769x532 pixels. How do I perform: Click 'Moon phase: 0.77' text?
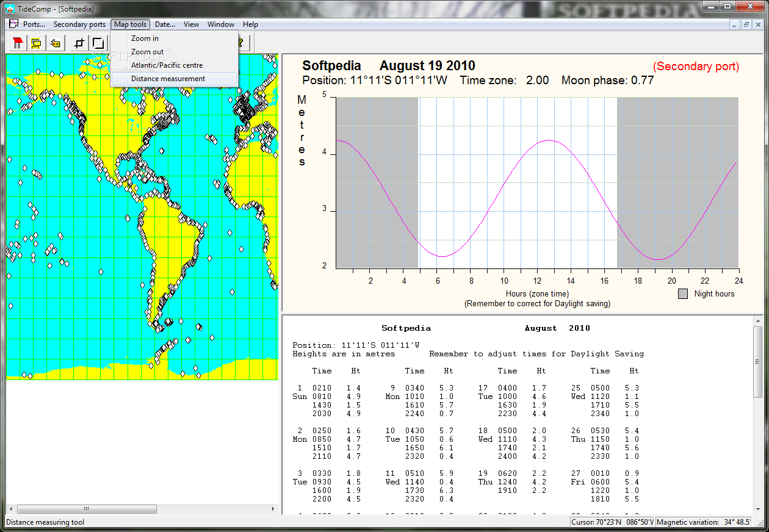coord(607,81)
